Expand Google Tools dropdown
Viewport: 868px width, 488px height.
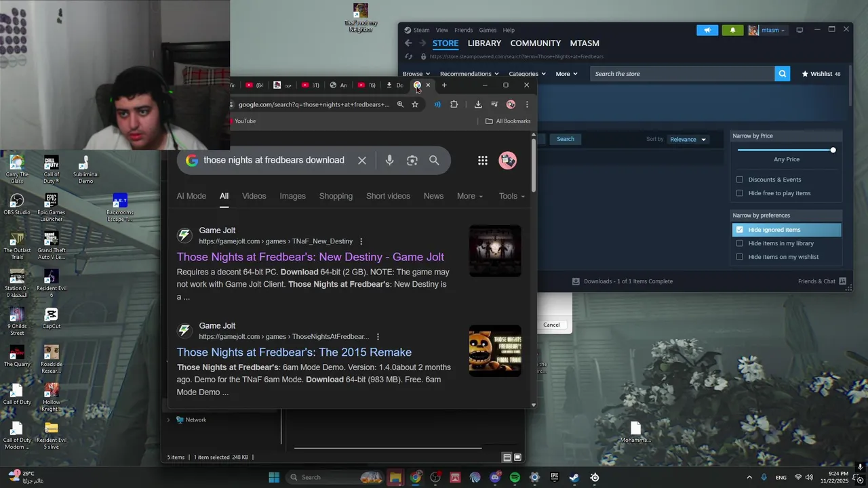[512, 197]
